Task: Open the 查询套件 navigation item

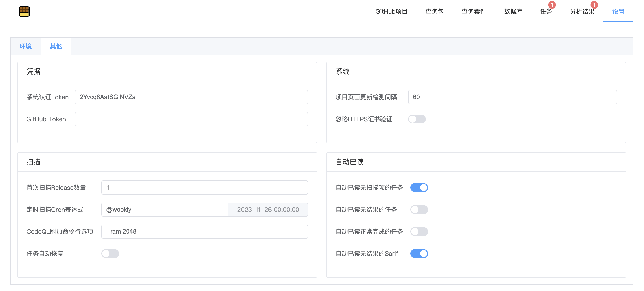Action: (x=473, y=11)
